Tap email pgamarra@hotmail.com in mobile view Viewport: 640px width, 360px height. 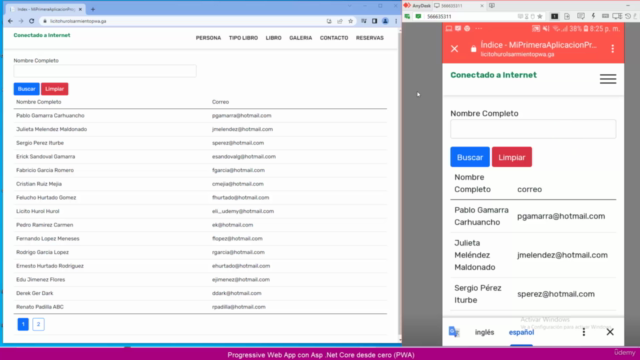[561, 216]
